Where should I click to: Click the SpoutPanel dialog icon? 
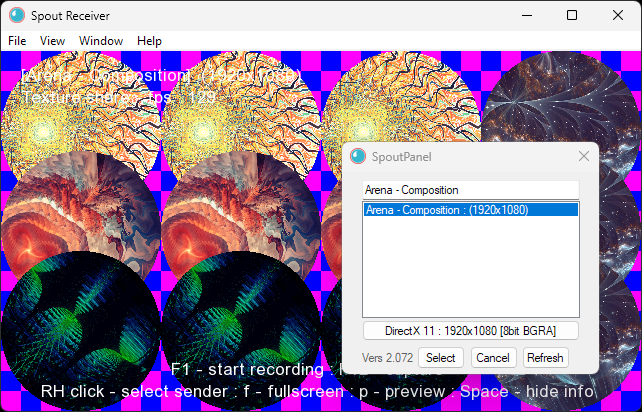pos(359,157)
